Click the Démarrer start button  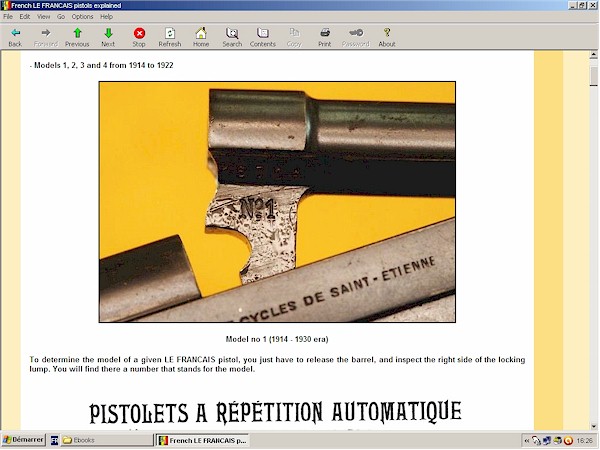[24, 440]
